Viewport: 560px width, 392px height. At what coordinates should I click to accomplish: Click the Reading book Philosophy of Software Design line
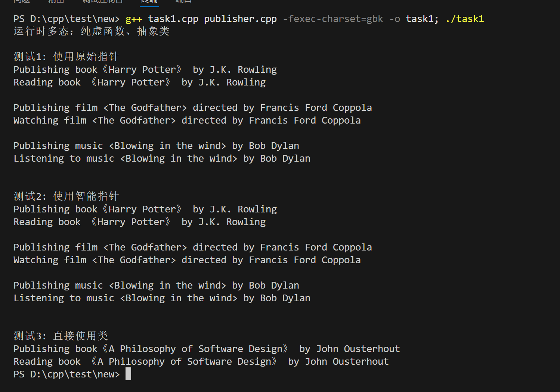coord(201,362)
